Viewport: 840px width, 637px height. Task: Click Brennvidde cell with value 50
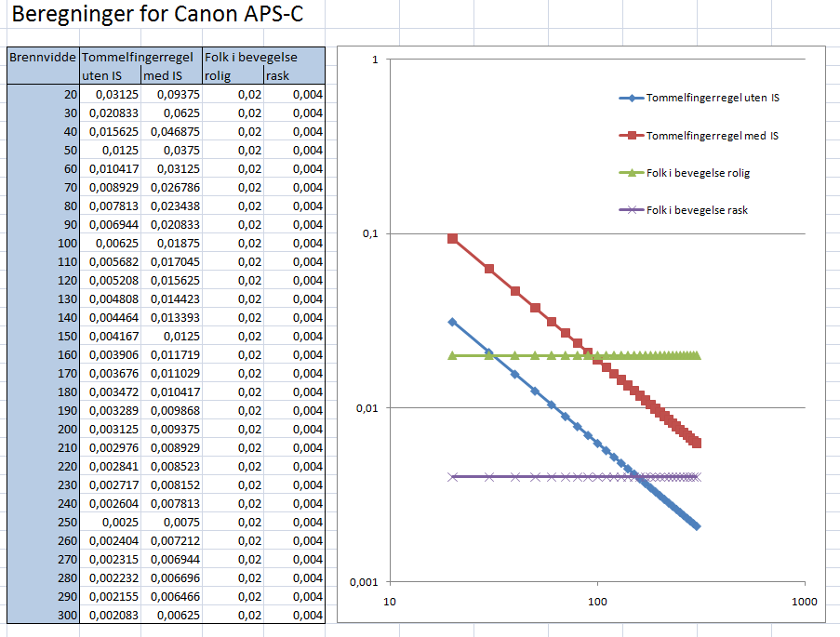(x=43, y=150)
